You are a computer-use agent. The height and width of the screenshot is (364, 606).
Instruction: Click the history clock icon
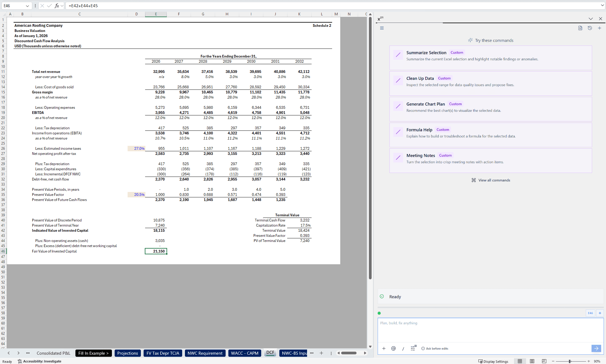pyautogui.click(x=590, y=28)
